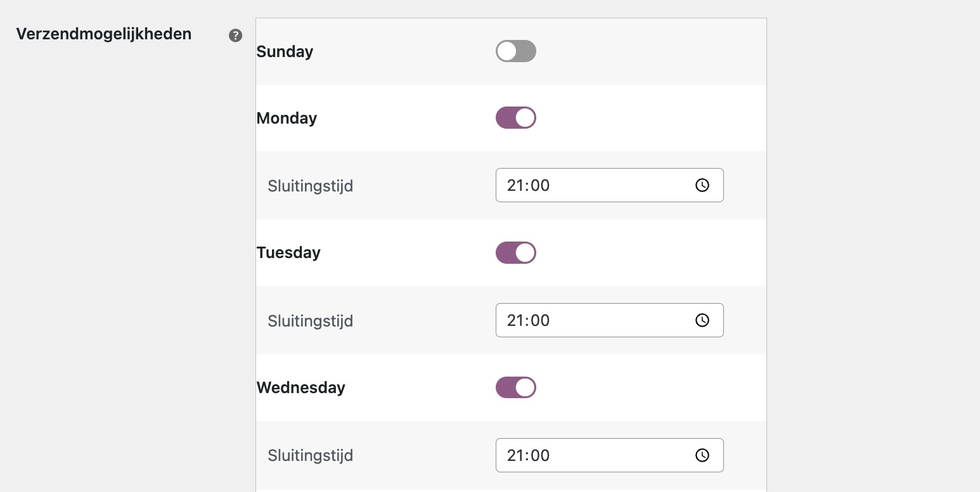The height and width of the screenshot is (492, 980).
Task: Click the Sluitingstijd label under Monday
Action: [310, 186]
